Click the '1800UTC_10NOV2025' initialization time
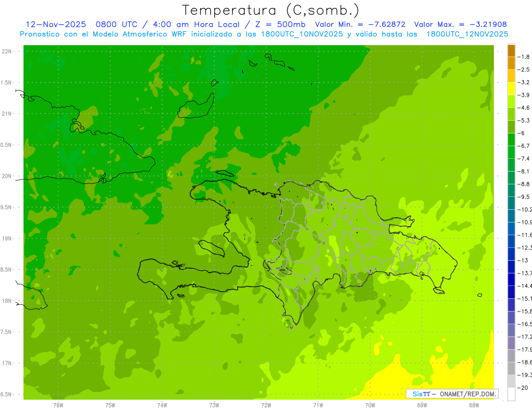The image size is (532, 411). [300, 34]
